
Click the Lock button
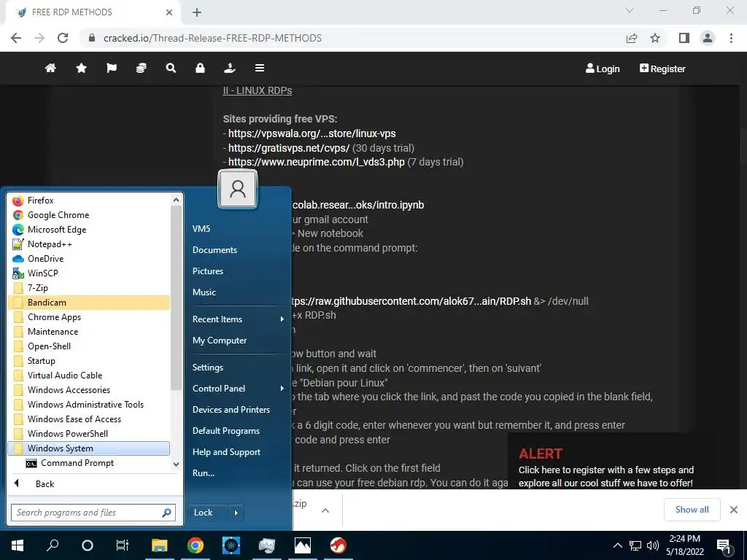(x=208, y=513)
